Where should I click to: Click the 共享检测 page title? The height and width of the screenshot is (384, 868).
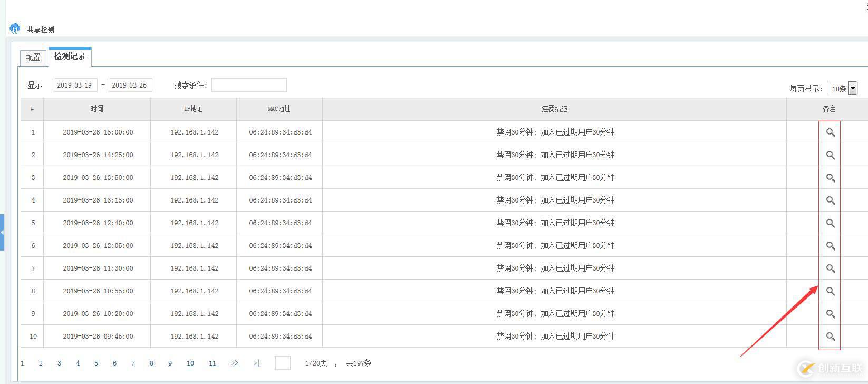click(x=41, y=30)
